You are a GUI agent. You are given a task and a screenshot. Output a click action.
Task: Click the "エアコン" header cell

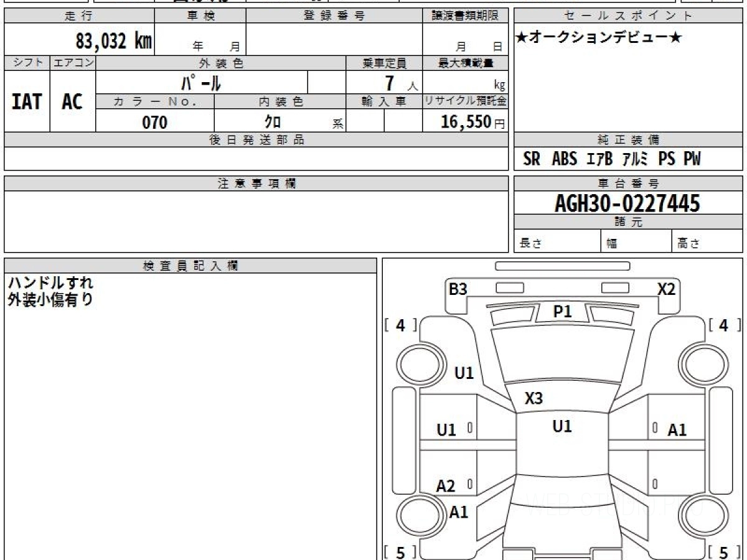click(x=73, y=63)
